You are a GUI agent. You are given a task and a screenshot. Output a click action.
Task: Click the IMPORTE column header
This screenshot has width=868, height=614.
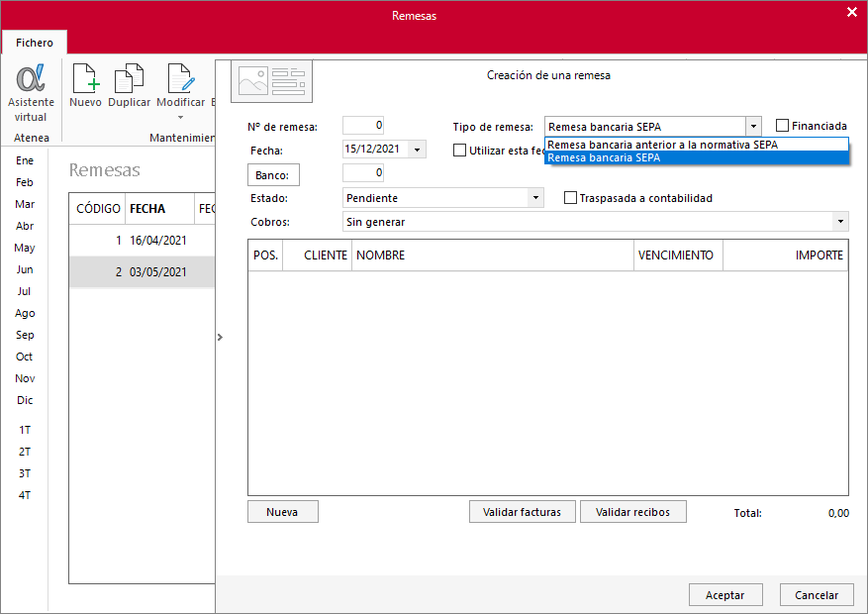point(785,256)
